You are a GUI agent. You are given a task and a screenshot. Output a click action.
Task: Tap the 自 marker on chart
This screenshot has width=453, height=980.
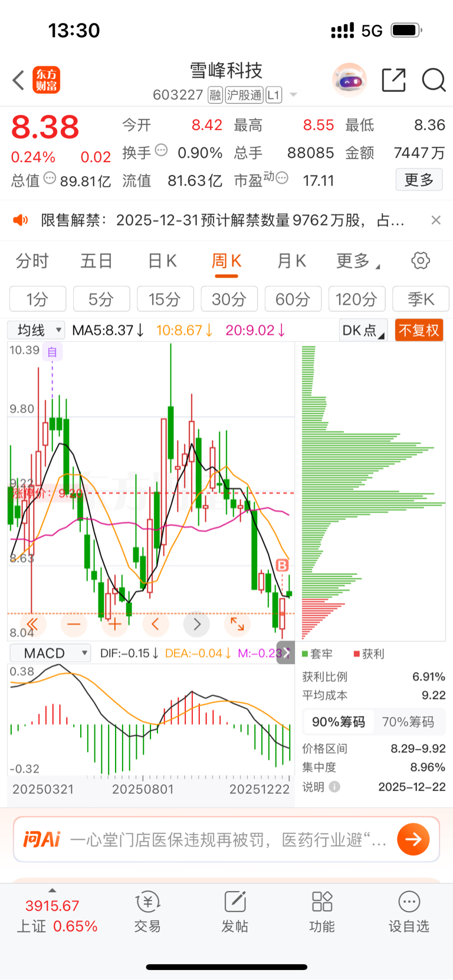[x=52, y=352]
